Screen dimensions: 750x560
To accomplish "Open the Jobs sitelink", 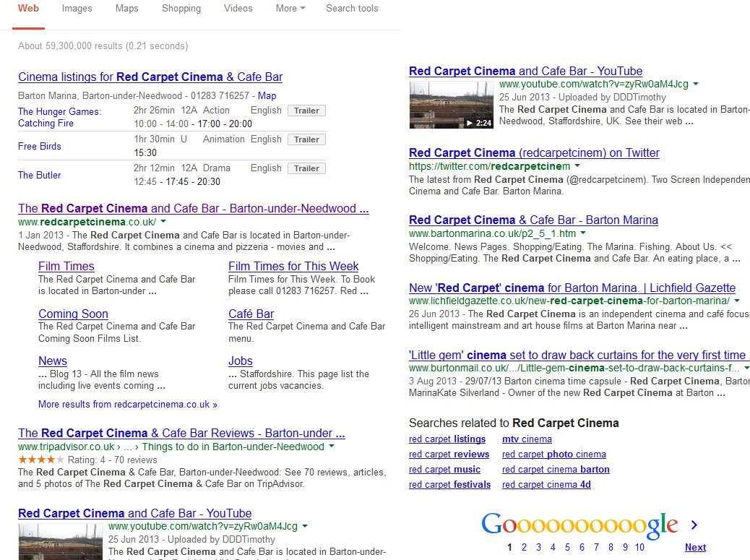I will coord(241,361).
